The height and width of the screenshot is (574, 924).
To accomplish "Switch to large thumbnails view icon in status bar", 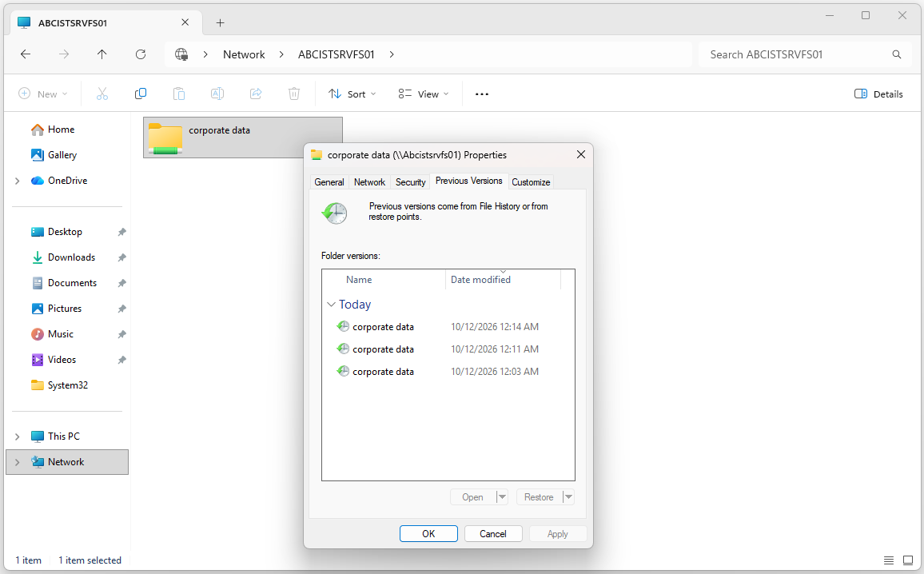I will (x=908, y=560).
